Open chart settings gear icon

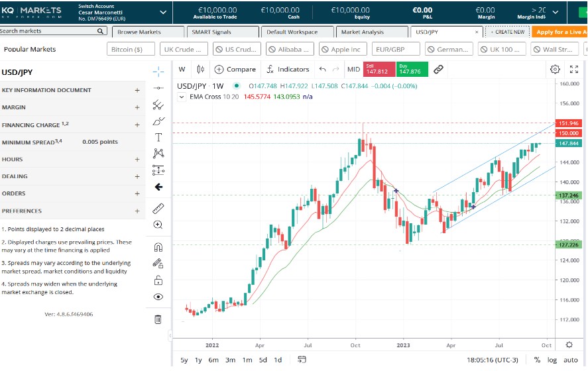pyautogui.click(x=555, y=70)
